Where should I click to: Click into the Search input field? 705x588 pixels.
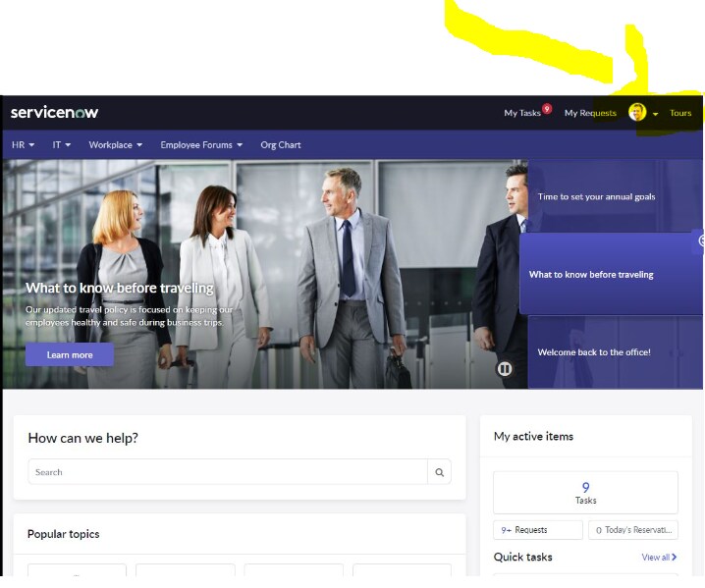pos(228,472)
